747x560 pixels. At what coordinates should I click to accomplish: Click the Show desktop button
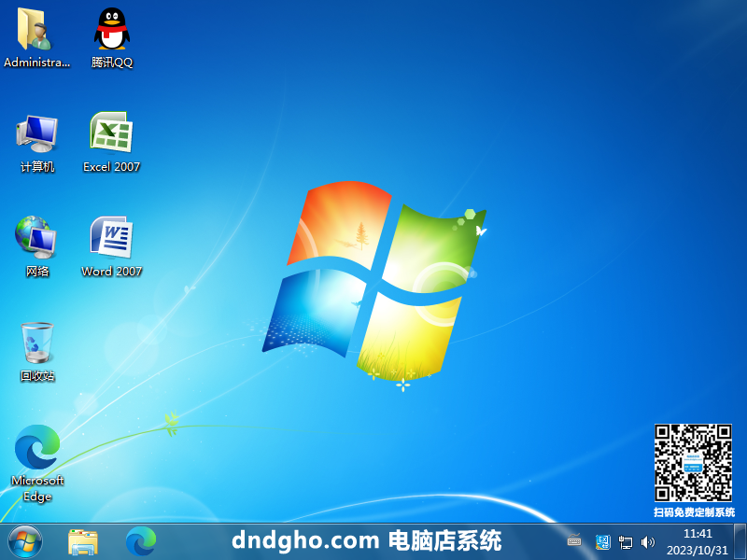click(x=740, y=542)
